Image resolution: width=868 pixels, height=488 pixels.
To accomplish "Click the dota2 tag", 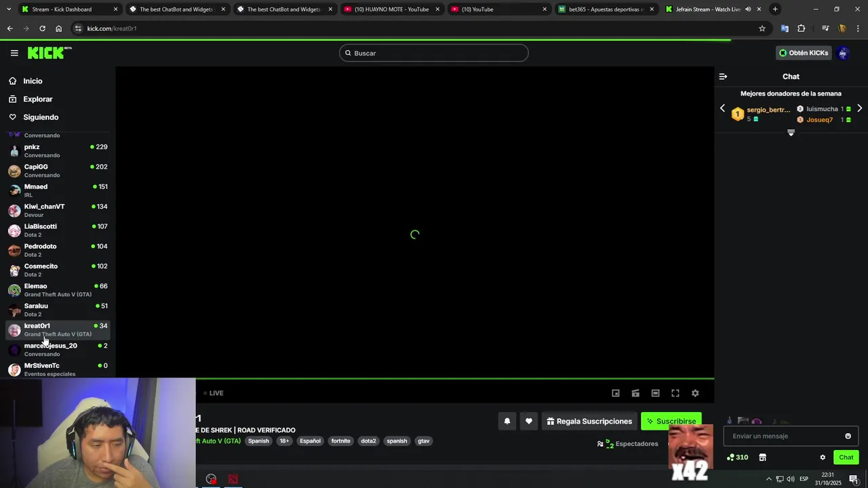I will pos(368,441).
